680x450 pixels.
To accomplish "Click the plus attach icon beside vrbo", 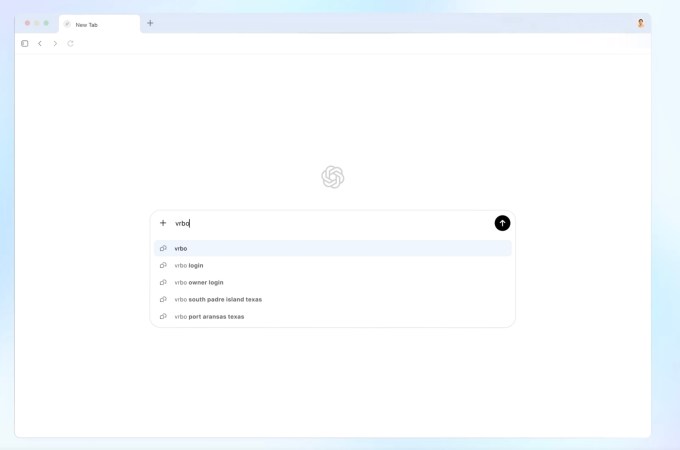I will point(163,223).
